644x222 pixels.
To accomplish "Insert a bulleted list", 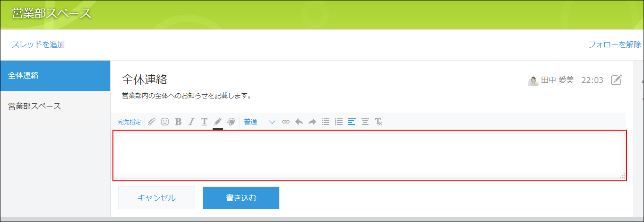I will pos(326,122).
